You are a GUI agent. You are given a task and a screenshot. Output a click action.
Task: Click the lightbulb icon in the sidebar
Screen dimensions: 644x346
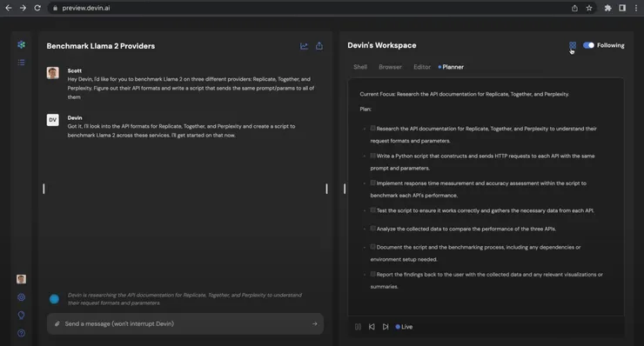click(x=22, y=316)
